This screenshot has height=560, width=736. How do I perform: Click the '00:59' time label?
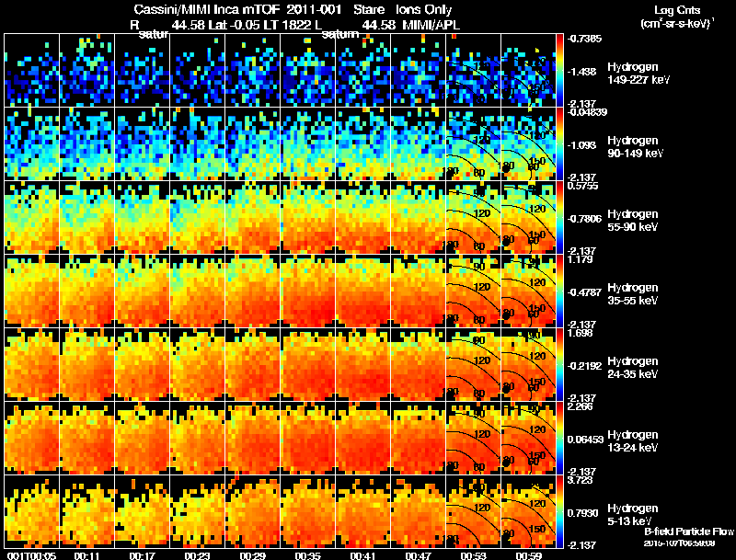[528, 555]
